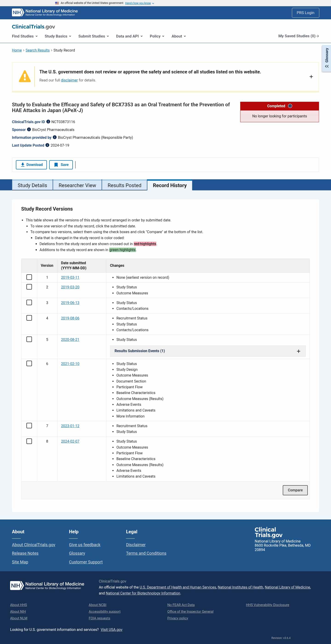Click the info icon on the Completed status
331x644 pixels.
point(290,106)
